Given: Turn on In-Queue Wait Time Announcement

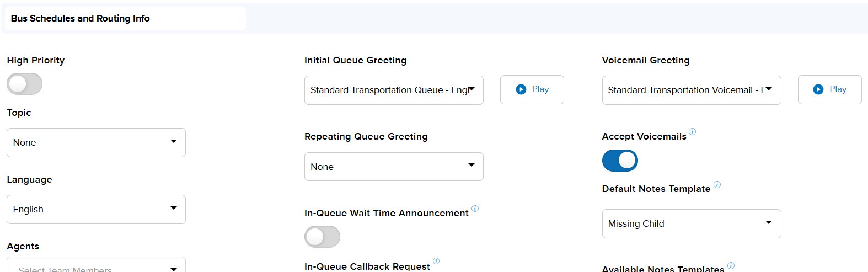Looking at the screenshot, I should tap(322, 237).
